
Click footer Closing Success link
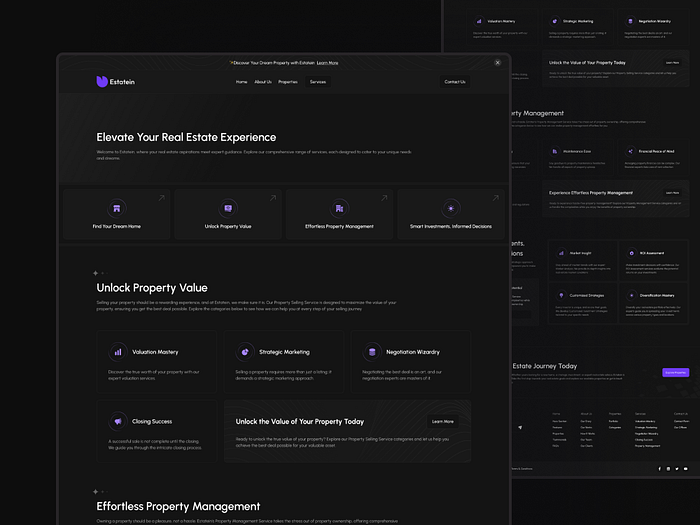(x=644, y=440)
